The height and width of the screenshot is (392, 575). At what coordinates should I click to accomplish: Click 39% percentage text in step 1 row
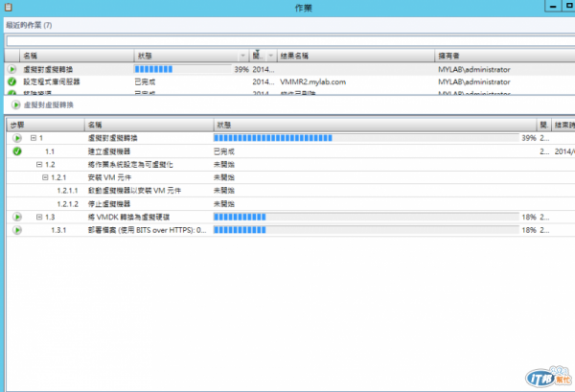tap(529, 138)
